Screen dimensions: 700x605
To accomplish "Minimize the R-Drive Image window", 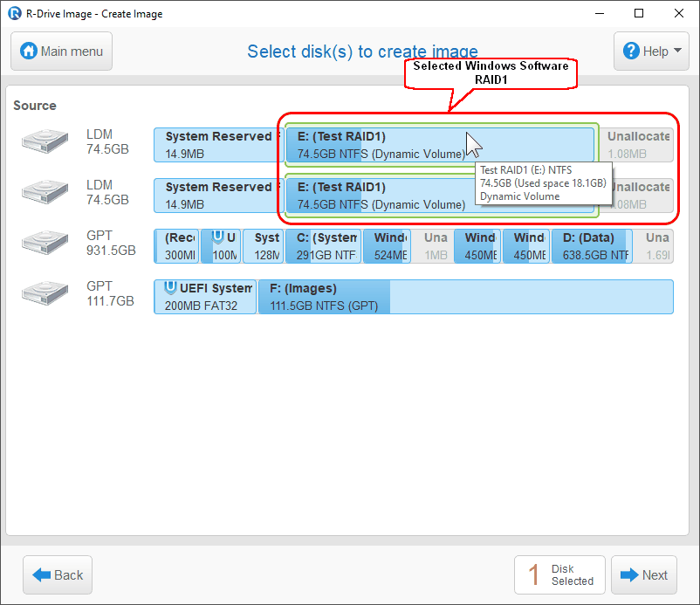I will (x=600, y=13).
